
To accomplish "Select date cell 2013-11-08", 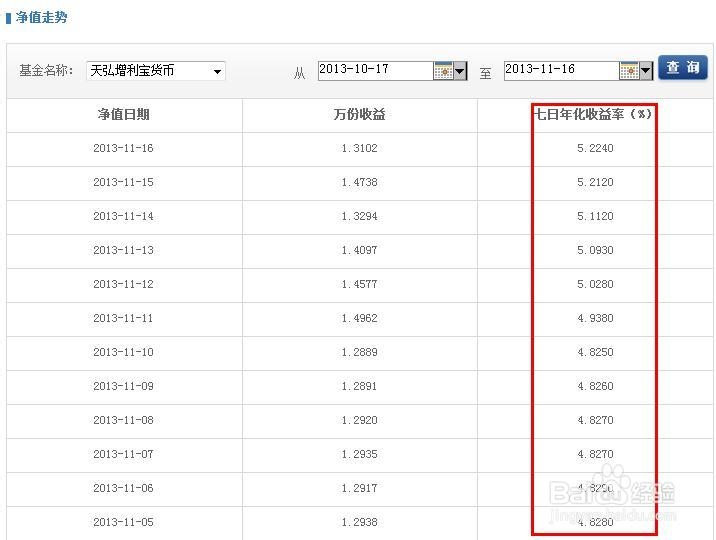I will [123, 420].
